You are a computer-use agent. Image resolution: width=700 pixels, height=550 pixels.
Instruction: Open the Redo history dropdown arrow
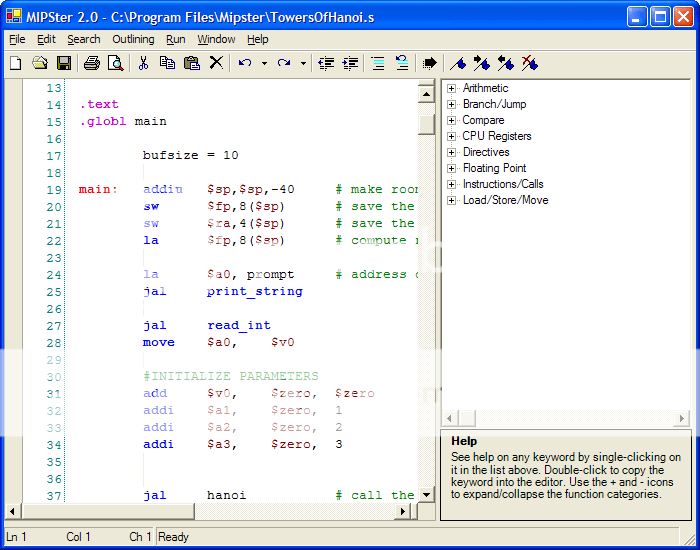click(303, 63)
